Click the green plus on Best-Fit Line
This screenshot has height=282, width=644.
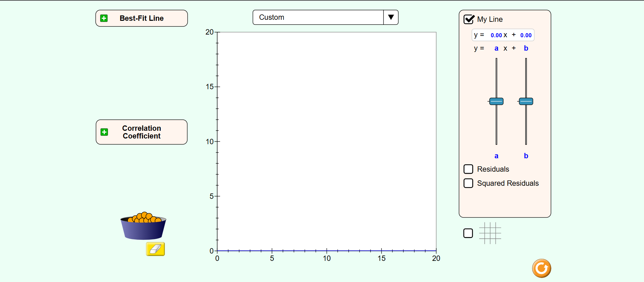click(x=104, y=18)
